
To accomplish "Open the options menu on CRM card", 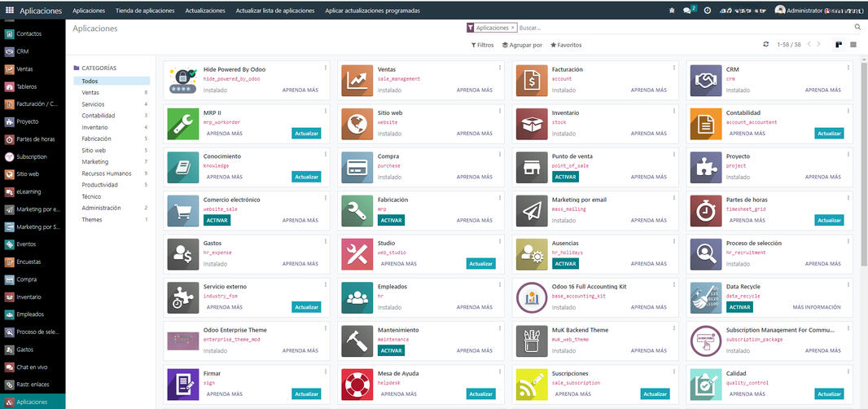I will pyautogui.click(x=848, y=68).
